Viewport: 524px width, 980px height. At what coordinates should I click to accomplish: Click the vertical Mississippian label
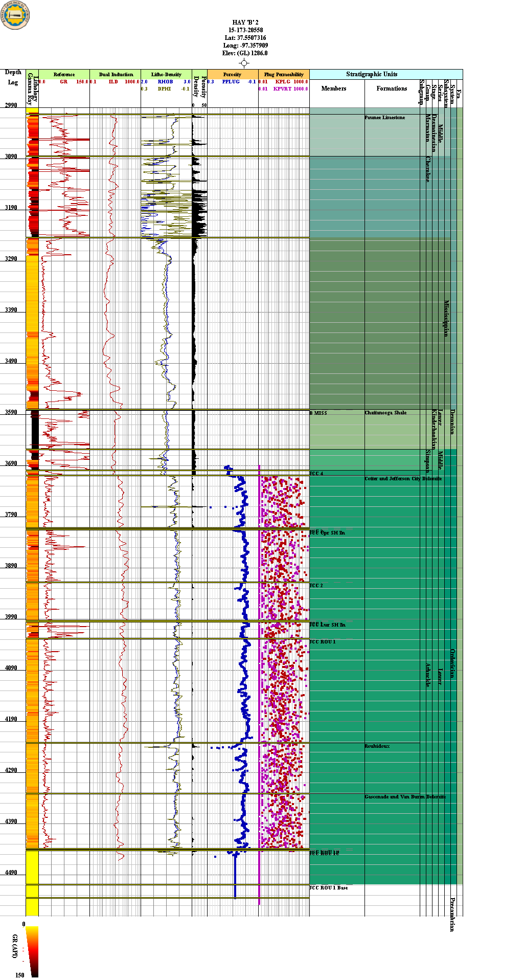click(446, 318)
